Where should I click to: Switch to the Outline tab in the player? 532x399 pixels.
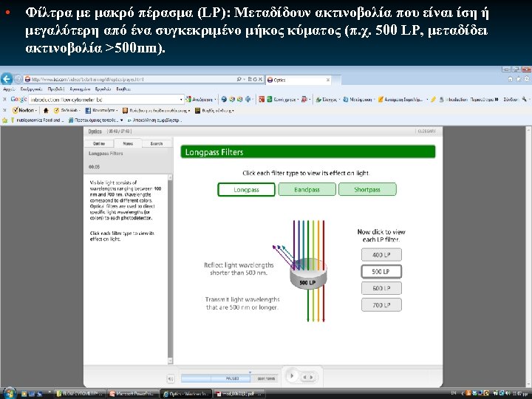[x=99, y=143]
